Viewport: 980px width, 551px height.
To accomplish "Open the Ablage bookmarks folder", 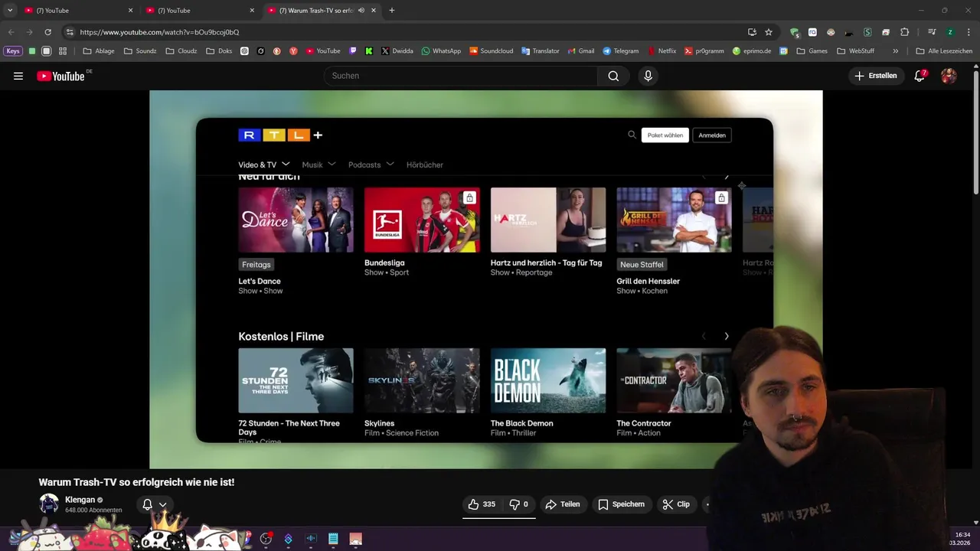I will click(99, 51).
